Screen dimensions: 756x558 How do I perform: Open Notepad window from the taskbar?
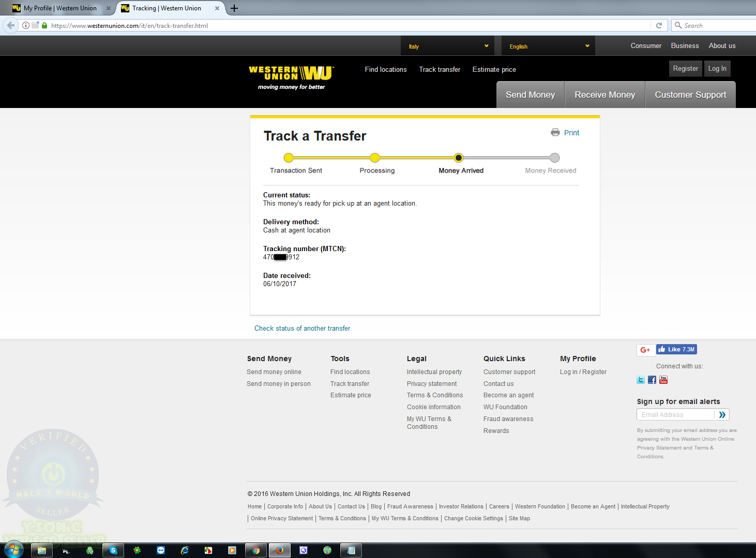point(351,550)
